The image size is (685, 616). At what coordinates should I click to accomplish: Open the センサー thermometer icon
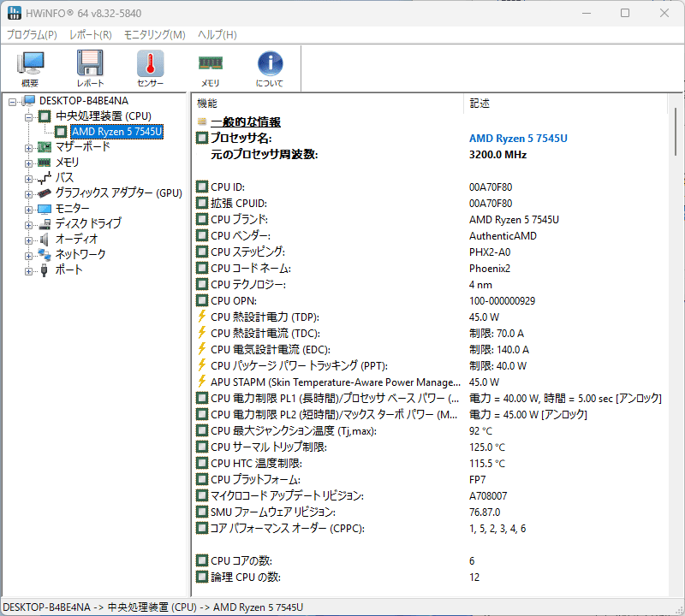tap(150, 68)
